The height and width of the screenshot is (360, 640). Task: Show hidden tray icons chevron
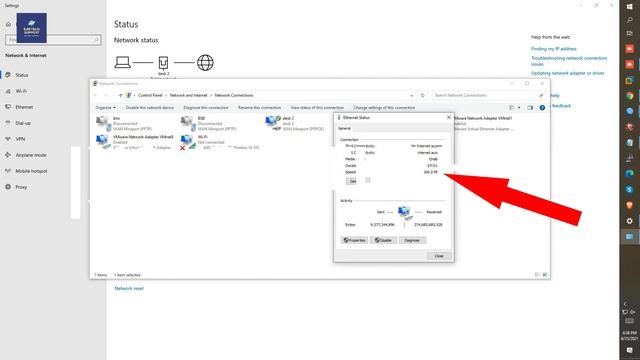pos(625,304)
